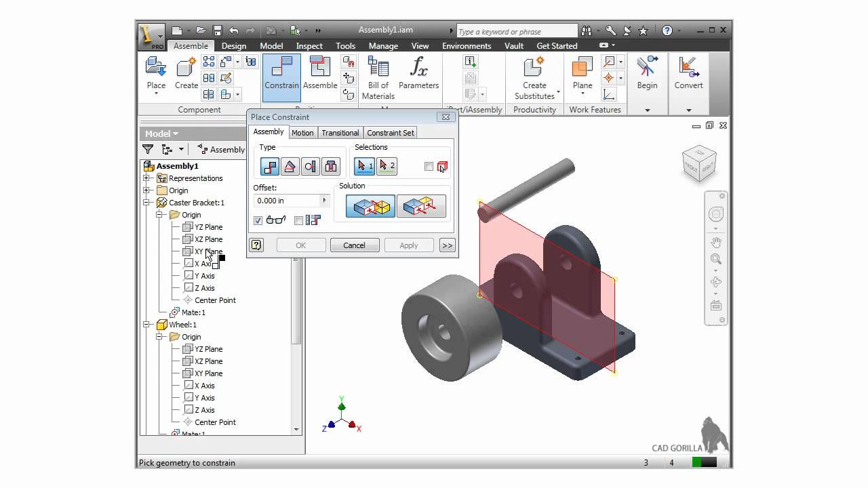Open the Manage ribbon tab

[383, 46]
